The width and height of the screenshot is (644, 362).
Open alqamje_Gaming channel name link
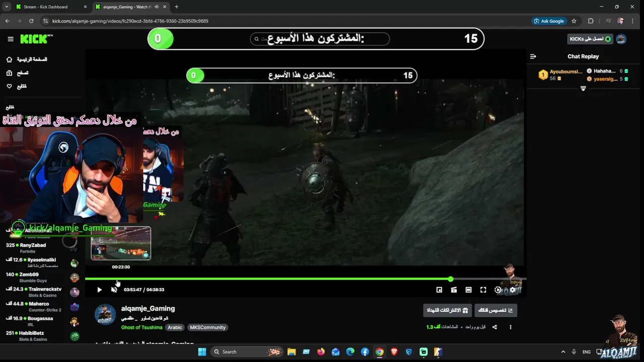[148, 309]
